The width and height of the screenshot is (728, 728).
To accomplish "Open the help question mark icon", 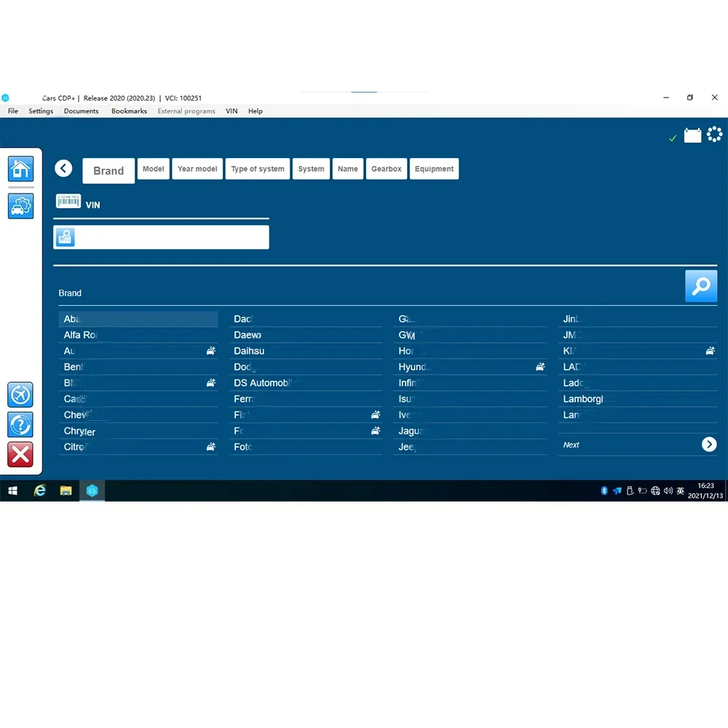I will point(20,424).
